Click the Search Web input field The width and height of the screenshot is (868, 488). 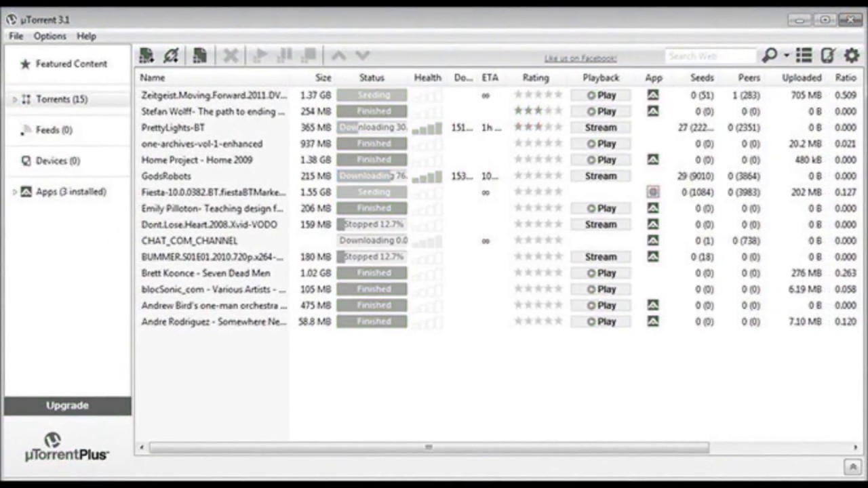(711, 56)
